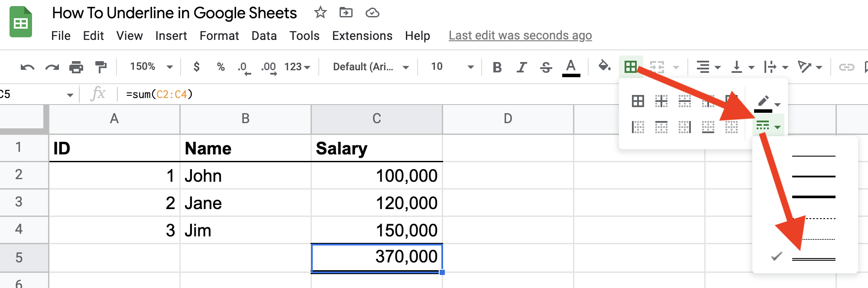
Task: Select checked double-line border style
Action: point(813,259)
